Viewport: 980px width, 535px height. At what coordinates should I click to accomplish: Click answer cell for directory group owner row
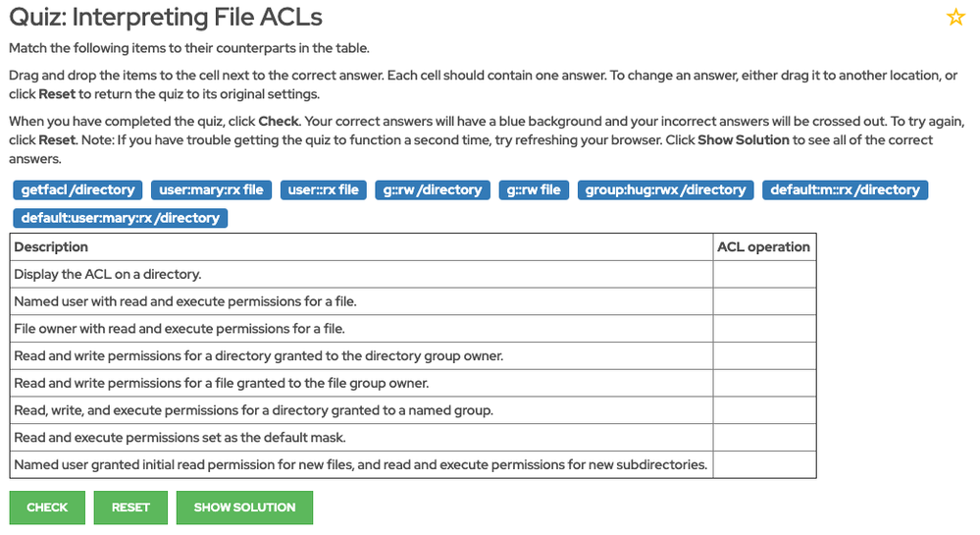[x=764, y=355]
